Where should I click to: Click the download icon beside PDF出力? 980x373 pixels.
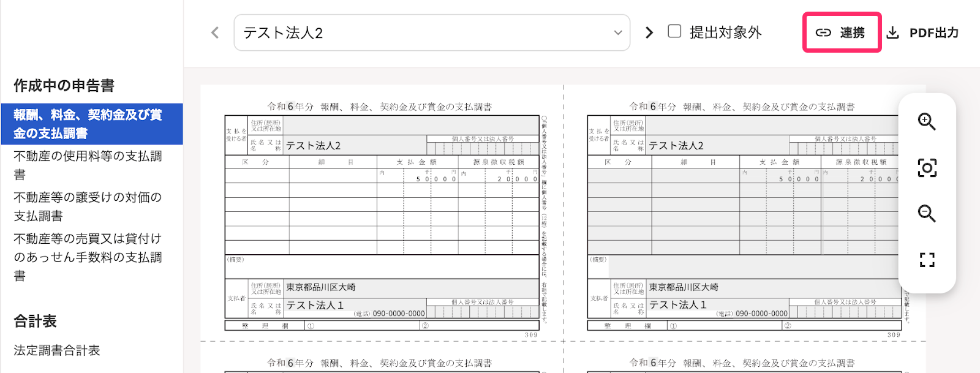[x=893, y=32]
